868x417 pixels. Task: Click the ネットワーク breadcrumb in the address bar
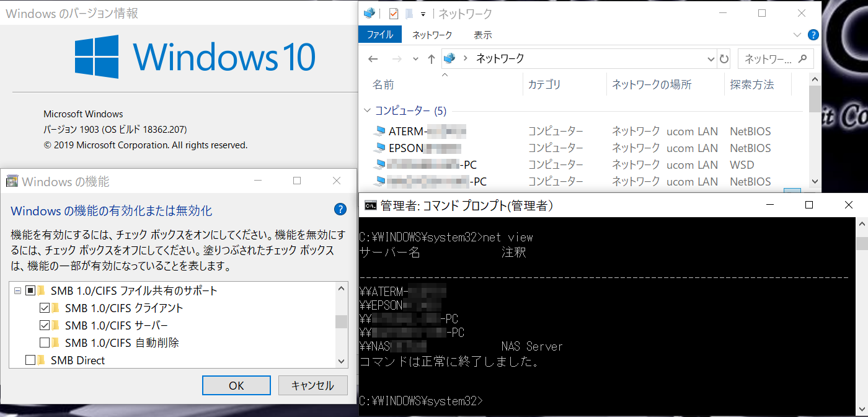coord(500,59)
